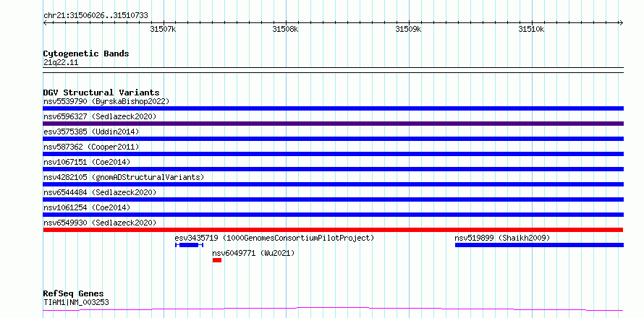
Task: Click the right arrowhead of the ruler
Action: (621, 22)
